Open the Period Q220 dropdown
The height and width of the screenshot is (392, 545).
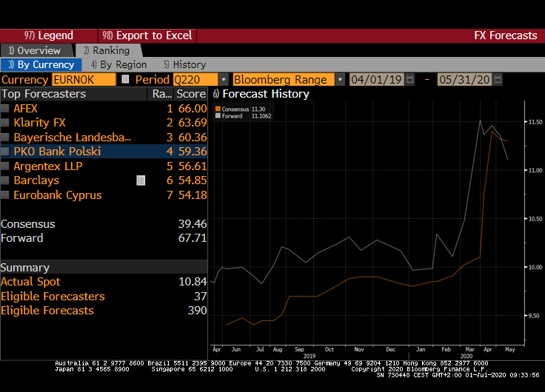(x=223, y=79)
